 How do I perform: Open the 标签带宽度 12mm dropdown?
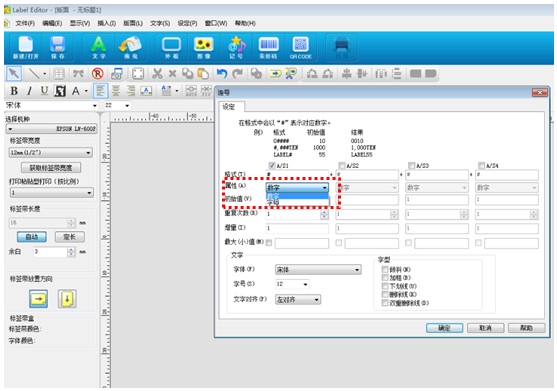click(x=50, y=152)
